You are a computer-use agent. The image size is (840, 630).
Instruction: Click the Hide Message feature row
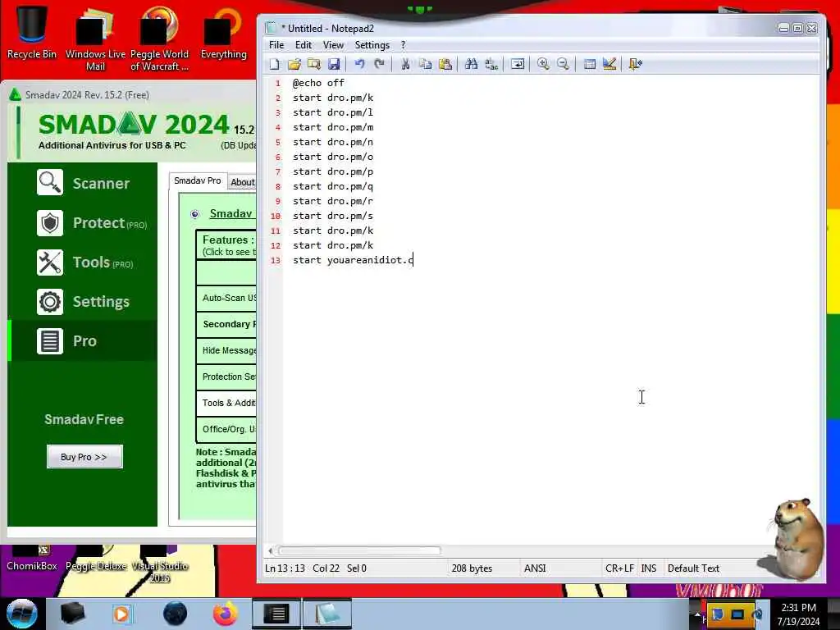(226, 350)
